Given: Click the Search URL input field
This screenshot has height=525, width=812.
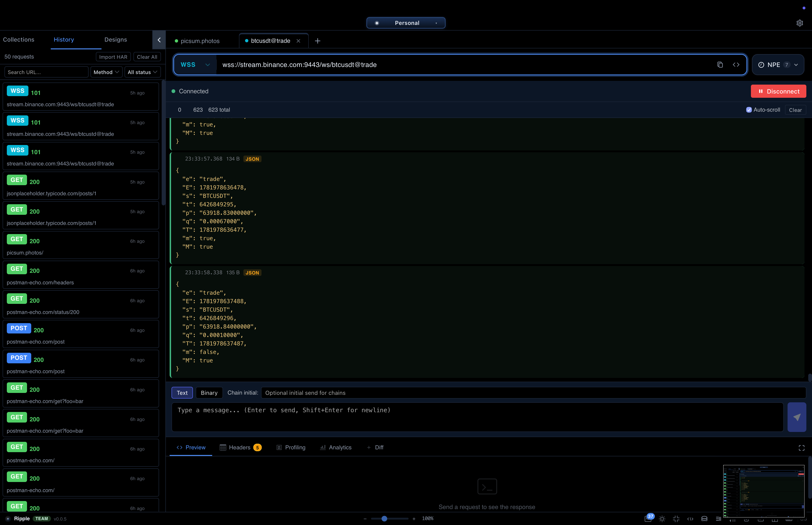Looking at the screenshot, I should (x=46, y=72).
